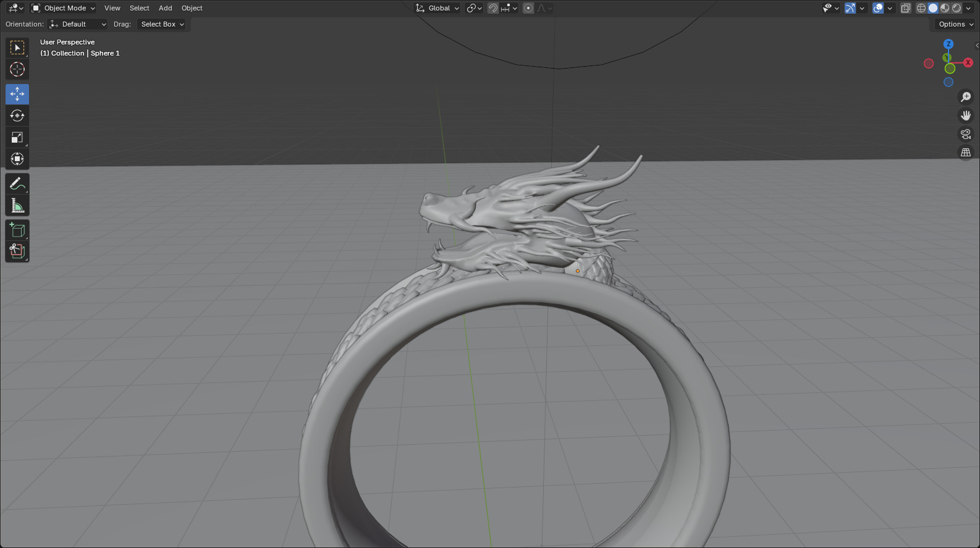This screenshot has width=980, height=548.
Task: Click the Z axis on navigation gizmo
Action: tap(948, 44)
